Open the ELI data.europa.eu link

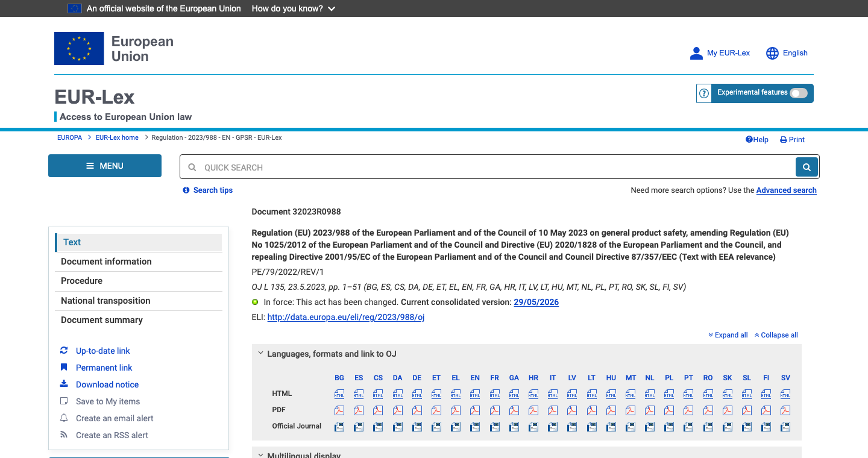click(346, 317)
